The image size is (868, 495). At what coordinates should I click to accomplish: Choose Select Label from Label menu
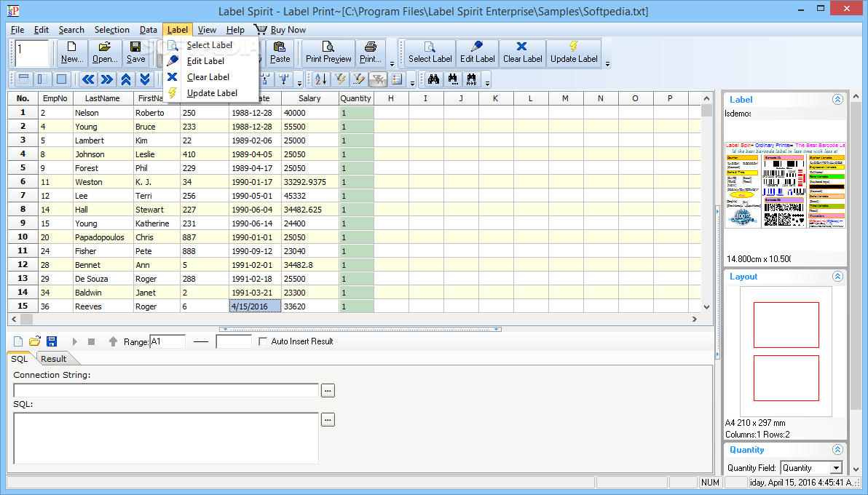click(x=210, y=45)
